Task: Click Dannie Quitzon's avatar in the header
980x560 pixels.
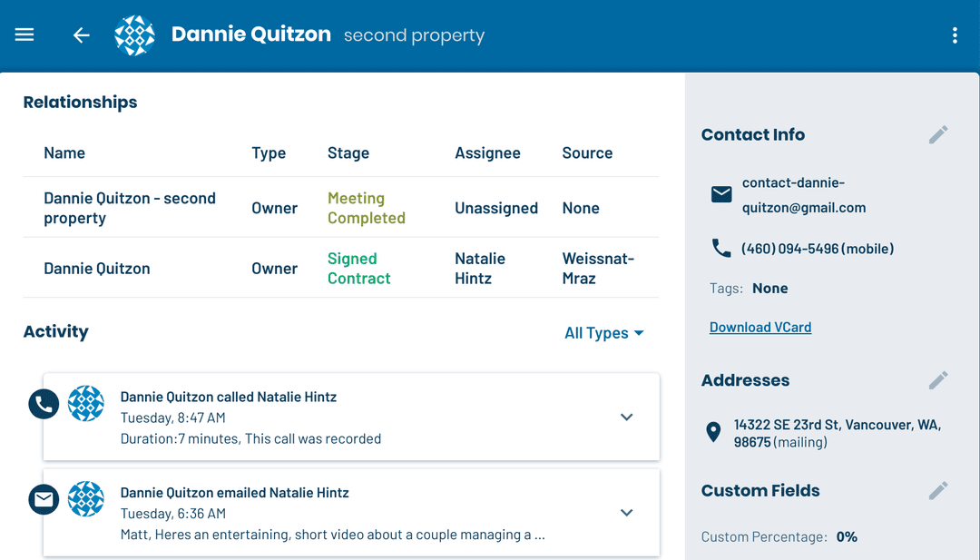Action: pyautogui.click(x=134, y=35)
